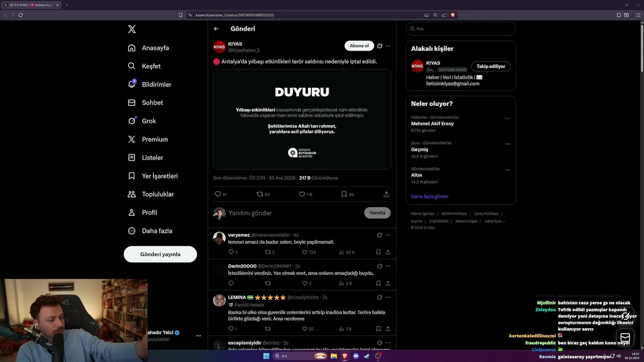Bookmark LEMINA's reply
Image resolution: width=644 pixels, height=362 pixels.
378,329
